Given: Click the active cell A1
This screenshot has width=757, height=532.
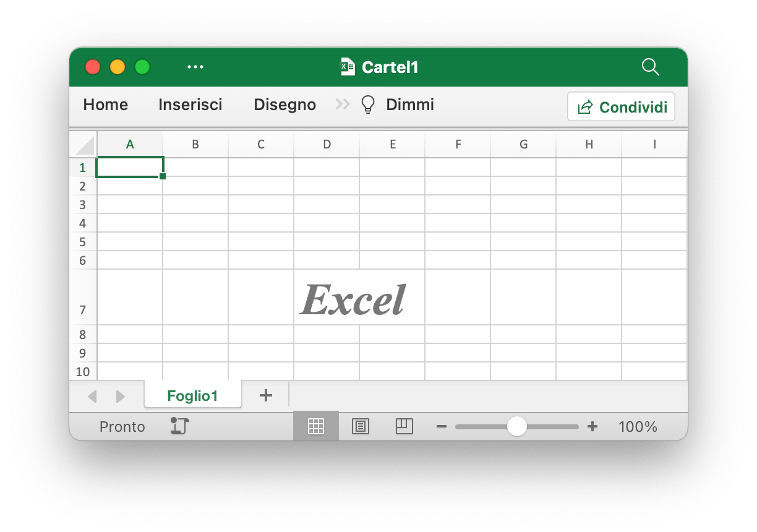Looking at the screenshot, I should point(130,167).
